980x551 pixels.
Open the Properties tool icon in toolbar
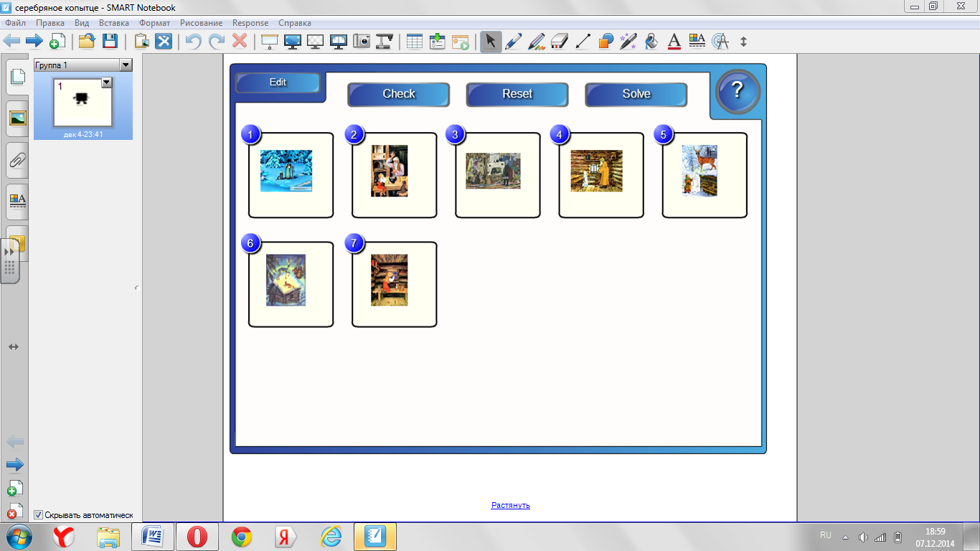point(697,41)
